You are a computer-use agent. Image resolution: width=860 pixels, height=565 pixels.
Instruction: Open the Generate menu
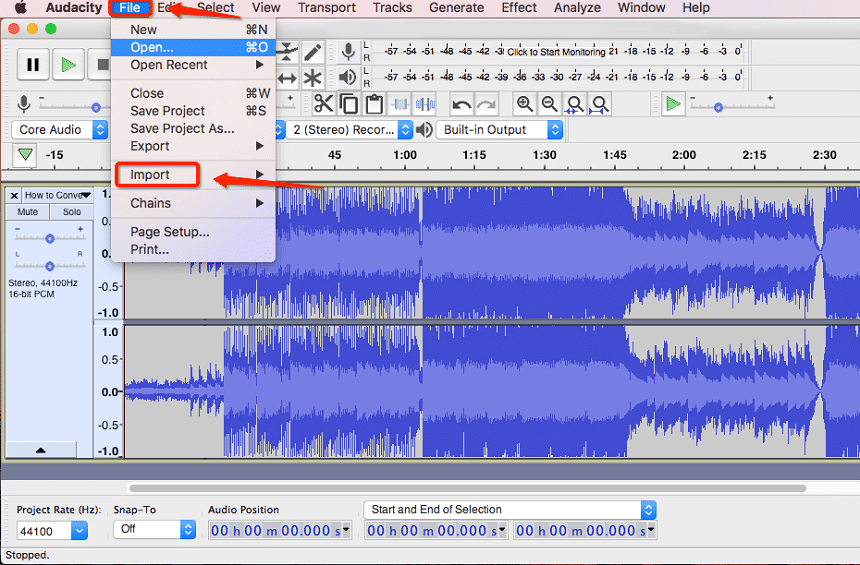456,7
